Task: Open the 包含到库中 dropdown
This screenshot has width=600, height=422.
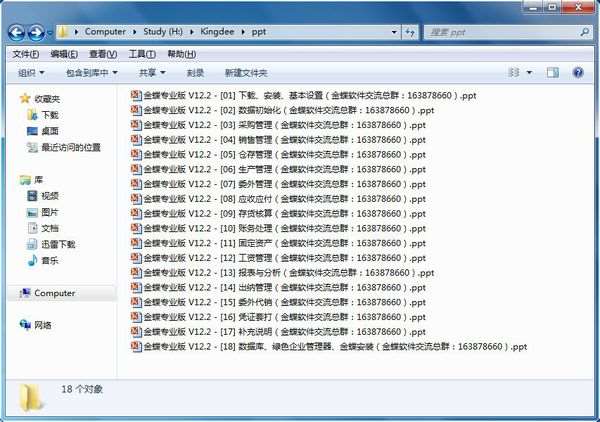Action: pyautogui.click(x=91, y=73)
